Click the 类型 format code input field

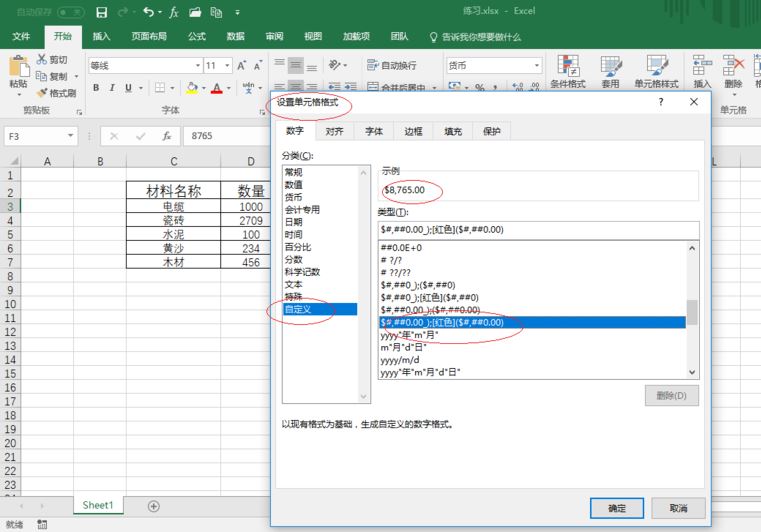tap(538, 230)
